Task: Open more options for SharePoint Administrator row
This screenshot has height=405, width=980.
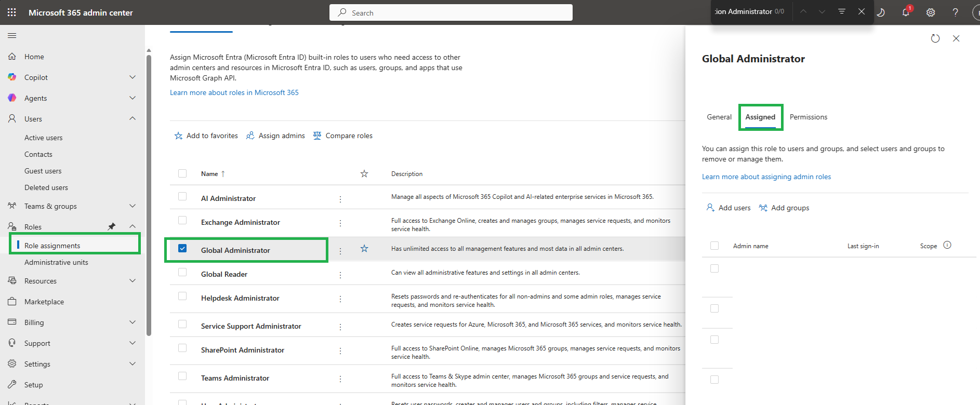Action: (340, 350)
